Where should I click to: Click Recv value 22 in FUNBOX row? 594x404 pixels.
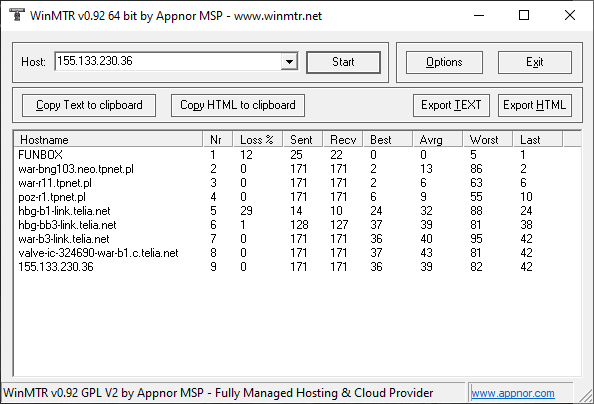(336, 155)
